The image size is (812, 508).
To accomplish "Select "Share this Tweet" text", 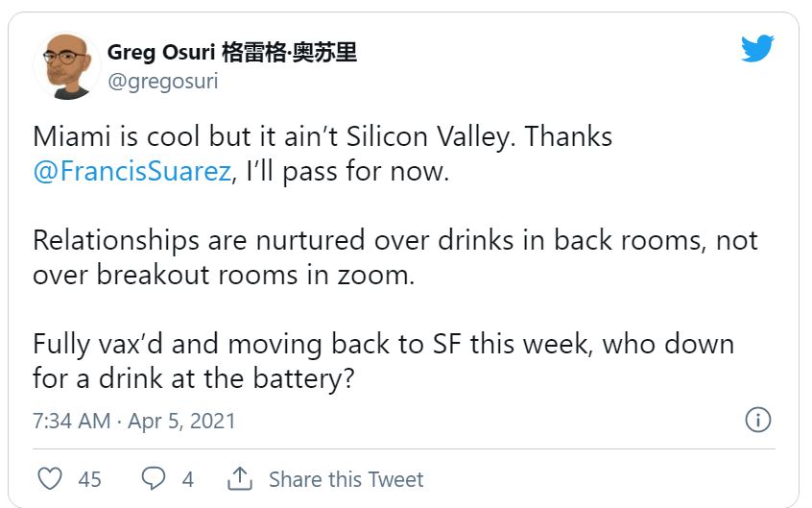I will tap(346, 479).
